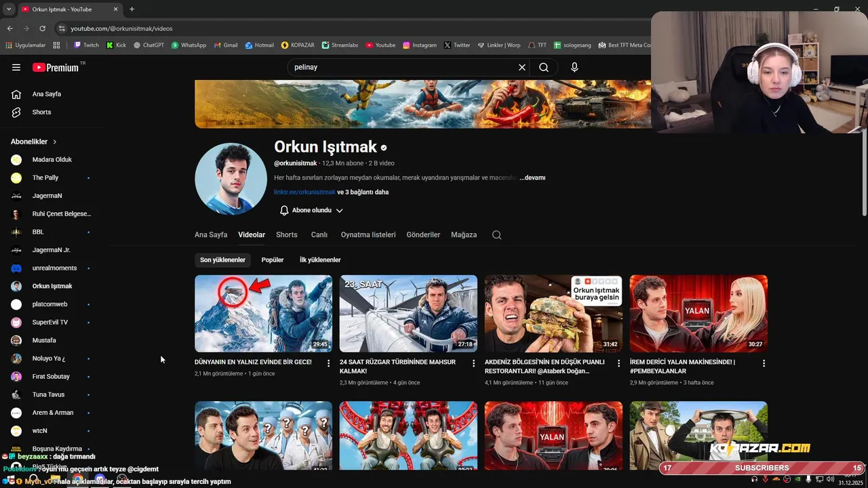
Task: Open the Uygulamalar apps shortcut
Action: (x=26, y=45)
